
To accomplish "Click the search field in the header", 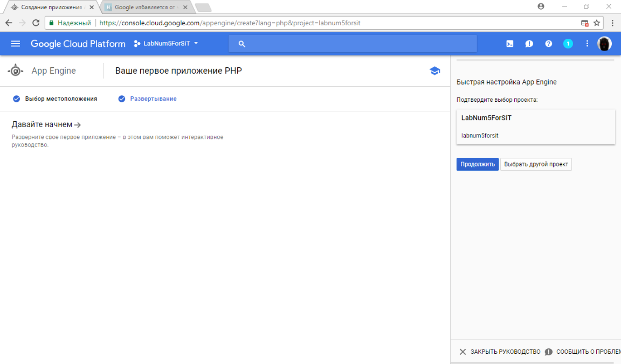I will click(353, 44).
